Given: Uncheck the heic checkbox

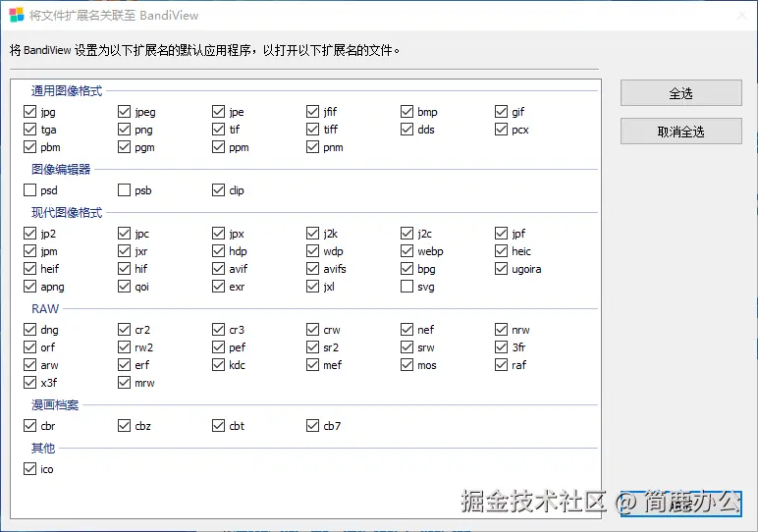Looking at the screenshot, I should click(502, 251).
